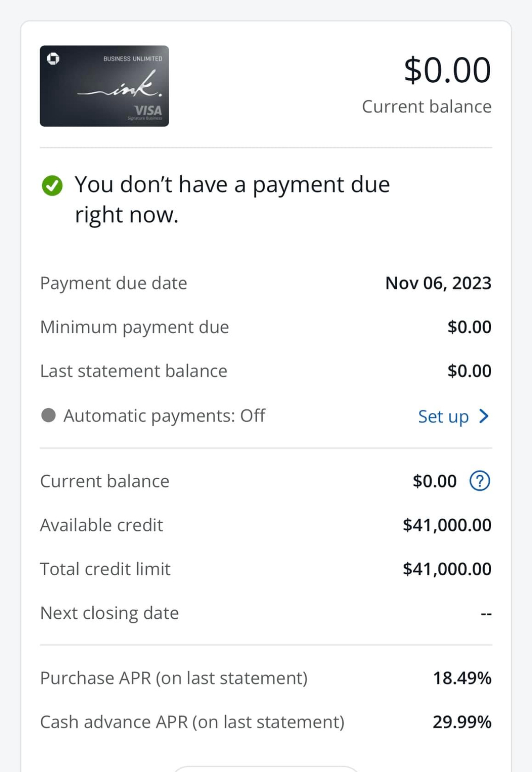Click the $41,000.00 available credit amount
This screenshot has width=532, height=772.
[x=447, y=525]
